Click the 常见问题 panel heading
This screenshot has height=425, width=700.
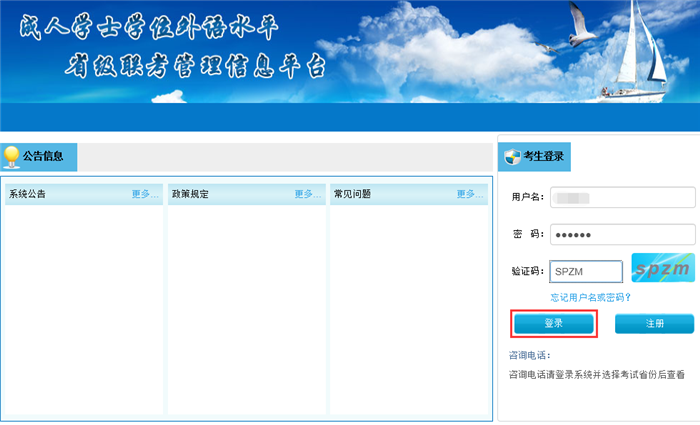pyautogui.click(x=352, y=194)
